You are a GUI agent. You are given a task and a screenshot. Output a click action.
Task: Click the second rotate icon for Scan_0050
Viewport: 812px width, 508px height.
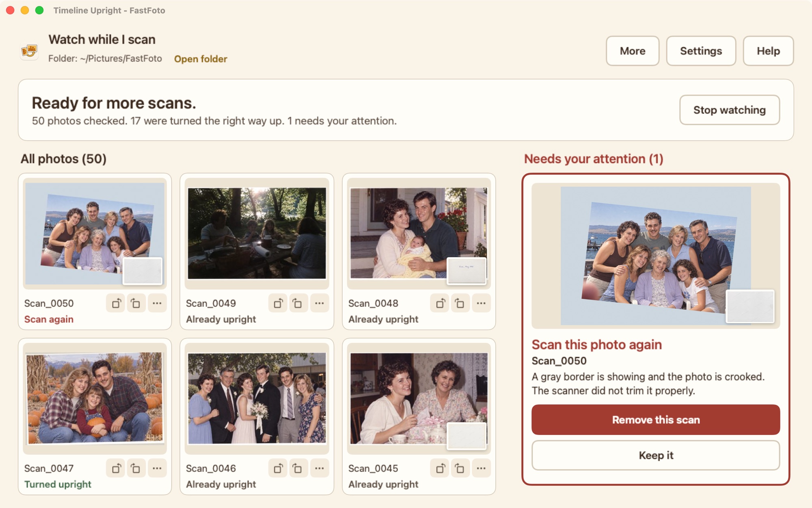click(136, 303)
